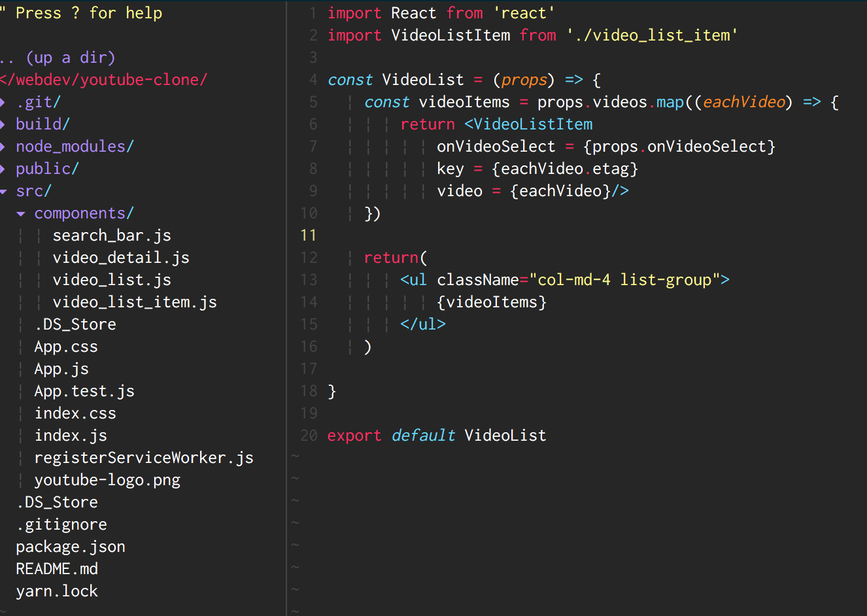Expand the .git/ folder arrow

pos(3,102)
